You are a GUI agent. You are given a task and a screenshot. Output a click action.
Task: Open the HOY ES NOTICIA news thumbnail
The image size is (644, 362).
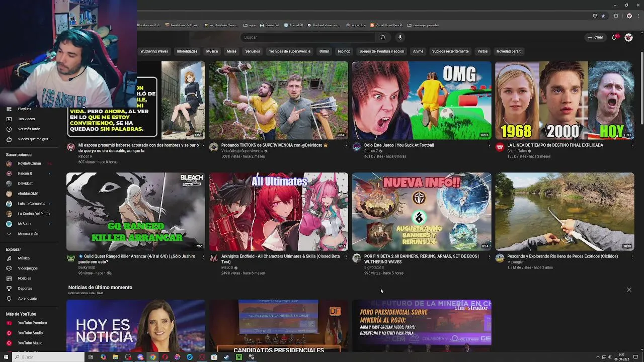(136, 326)
